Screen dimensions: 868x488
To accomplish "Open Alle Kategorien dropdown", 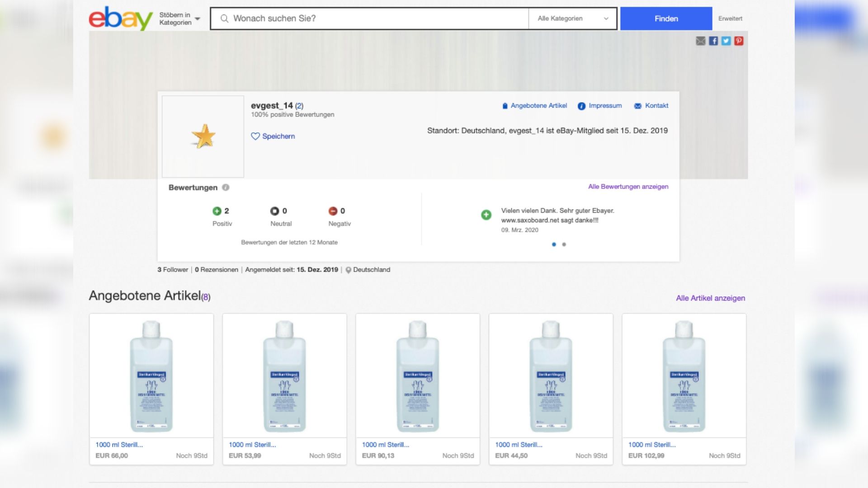I will tap(572, 19).
